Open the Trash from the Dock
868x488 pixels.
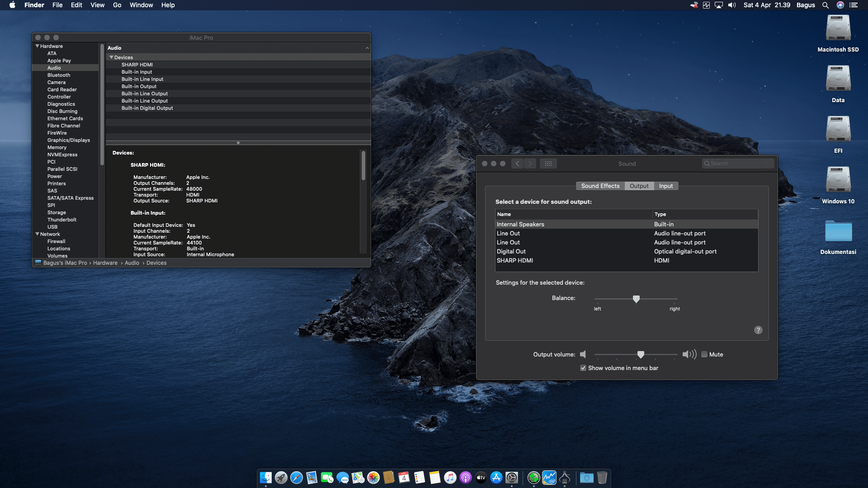point(602,478)
